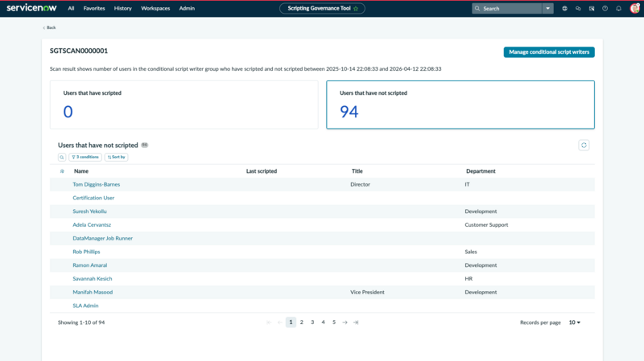Sort by Name column header
The height and width of the screenshot is (361, 644).
coord(81,171)
